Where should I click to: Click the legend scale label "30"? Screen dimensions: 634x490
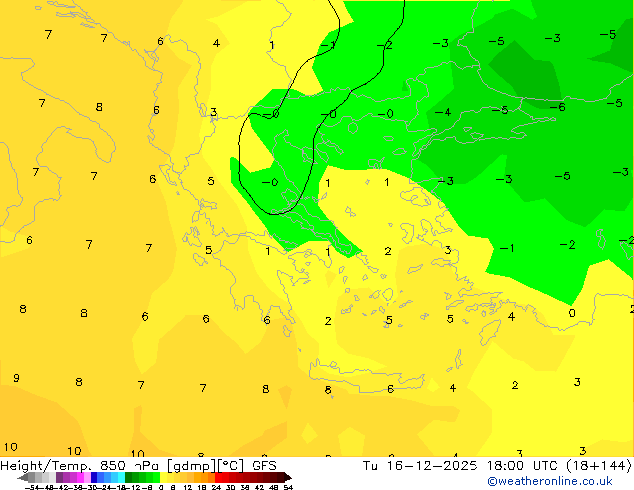[x=230, y=488]
